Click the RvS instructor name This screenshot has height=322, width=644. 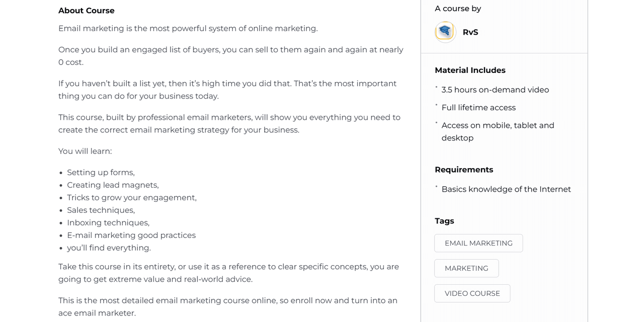tap(470, 32)
